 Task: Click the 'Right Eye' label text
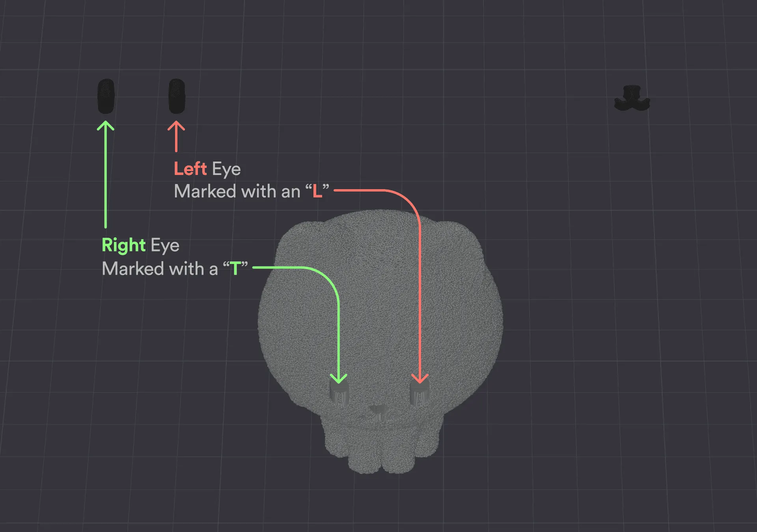coord(141,246)
